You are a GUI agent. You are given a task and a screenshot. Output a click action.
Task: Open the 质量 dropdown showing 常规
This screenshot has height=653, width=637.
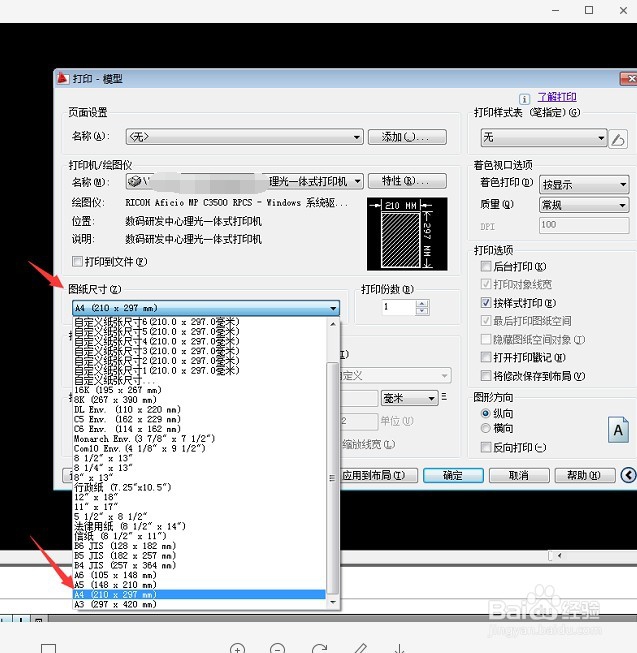click(584, 205)
